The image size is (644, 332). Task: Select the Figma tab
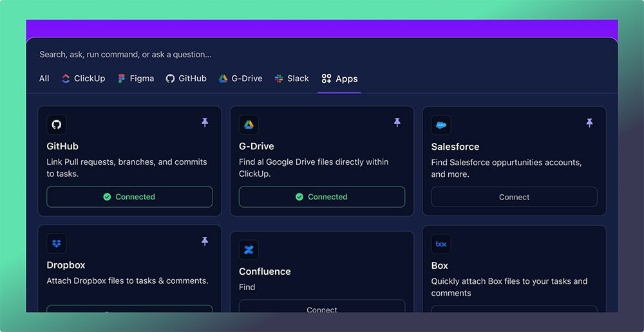[x=135, y=78]
